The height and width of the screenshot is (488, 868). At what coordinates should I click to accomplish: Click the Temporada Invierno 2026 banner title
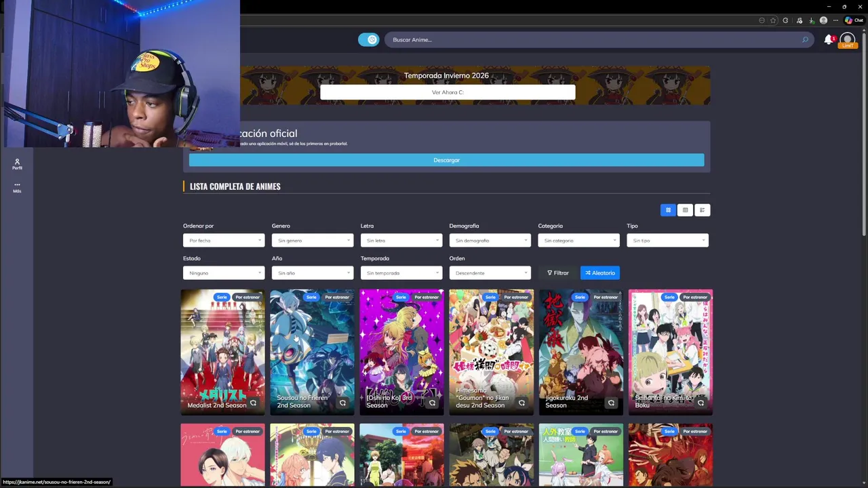446,76
